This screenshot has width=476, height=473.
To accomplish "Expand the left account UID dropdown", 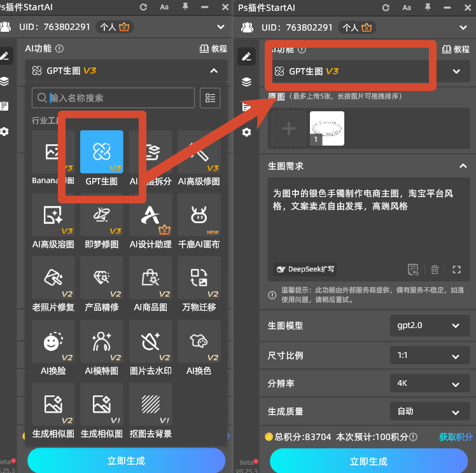I will pyautogui.click(x=221, y=27).
